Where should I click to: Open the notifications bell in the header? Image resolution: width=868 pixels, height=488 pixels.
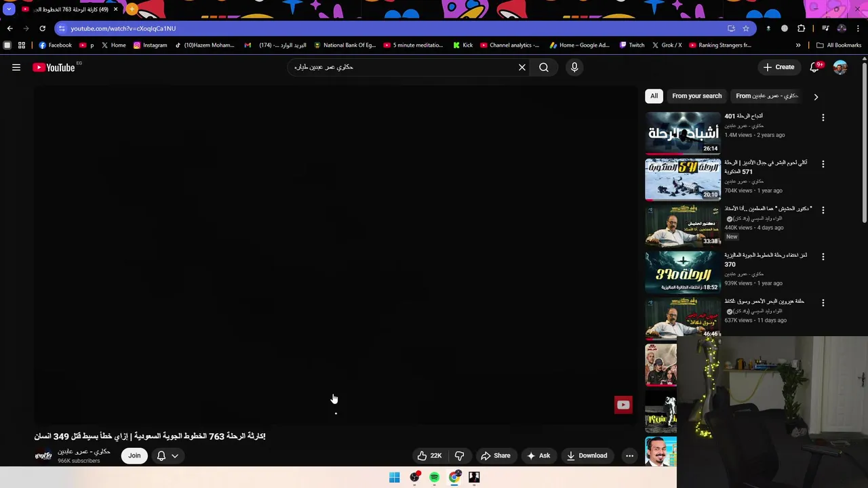(814, 67)
